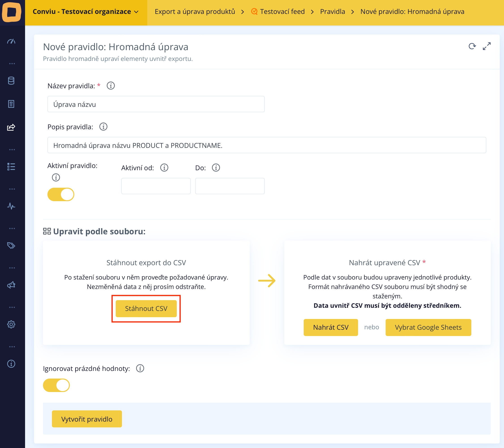Toggle the Aktivní pravidlo switch
Image resolution: width=504 pixels, height=448 pixels.
[x=61, y=194]
